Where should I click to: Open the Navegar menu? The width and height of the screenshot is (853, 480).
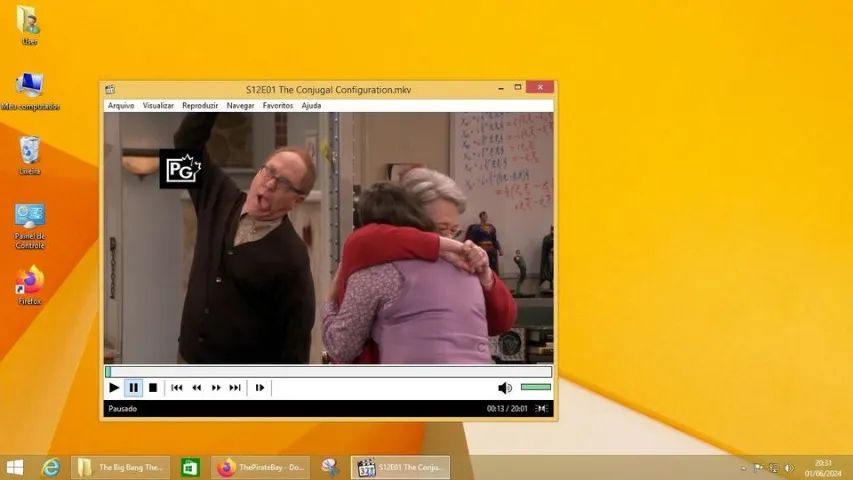click(x=240, y=106)
